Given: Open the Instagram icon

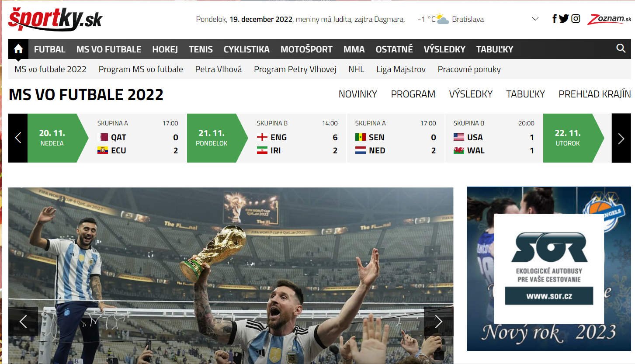Looking at the screenshot, I should [576, 19].
